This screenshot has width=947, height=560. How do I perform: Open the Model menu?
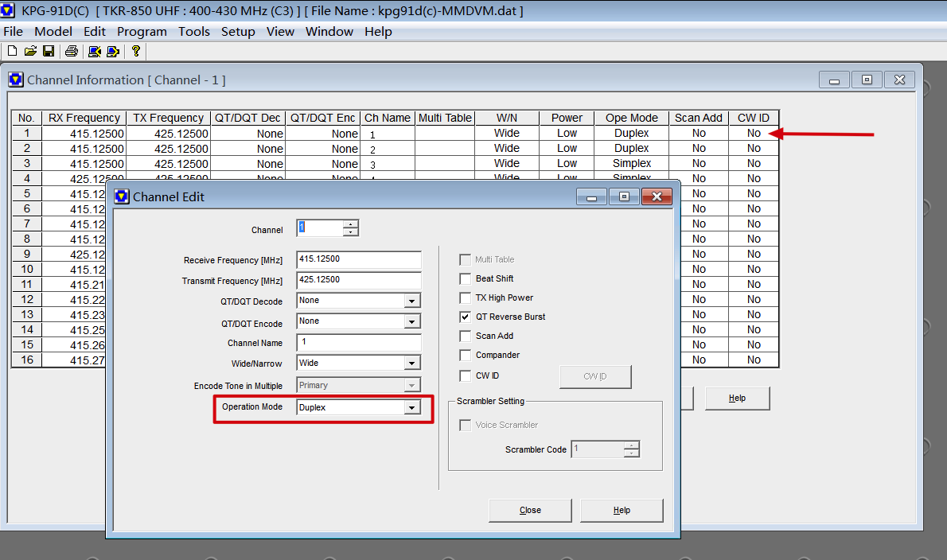click(53, 31)
